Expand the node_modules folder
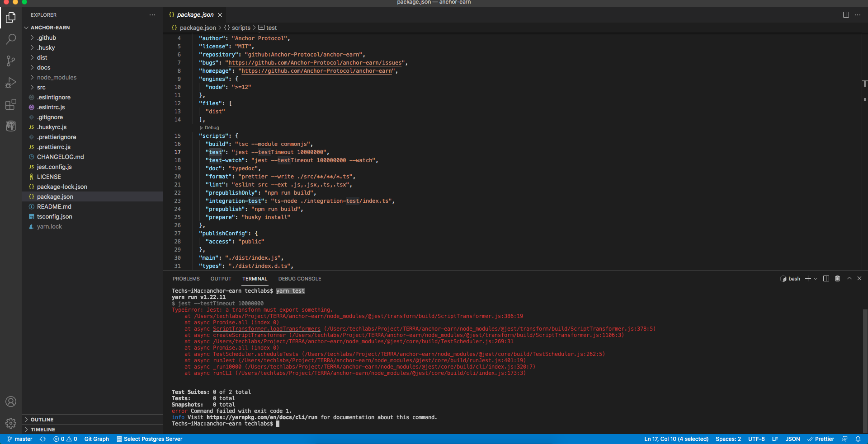This screenshot has height=444, width=868. (92, 77)
